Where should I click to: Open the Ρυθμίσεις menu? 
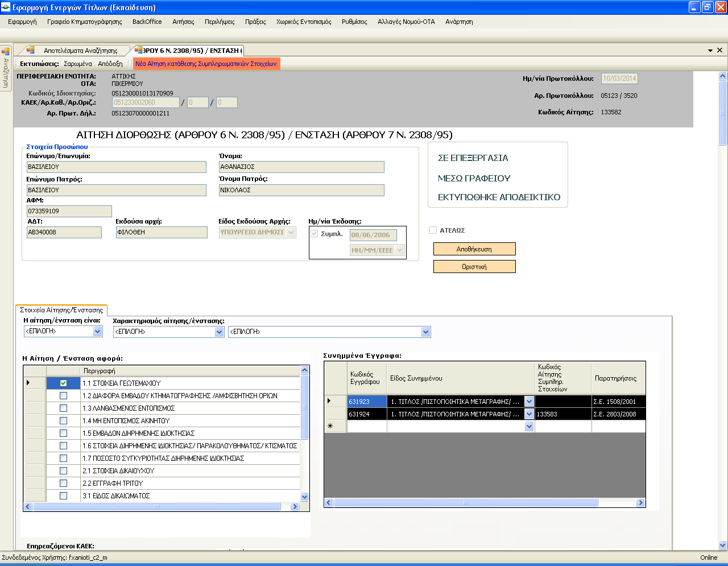click(354, 22)
